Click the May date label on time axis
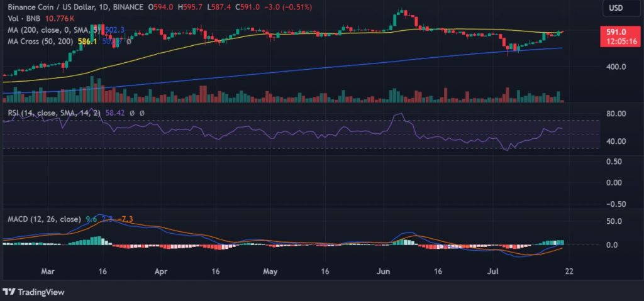Screen dimensions: 644x301 point(270,271)
